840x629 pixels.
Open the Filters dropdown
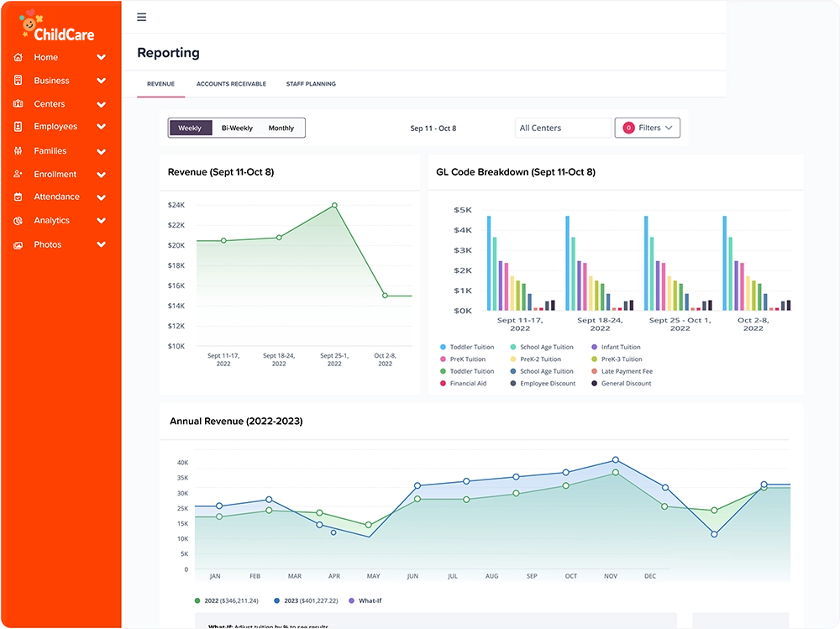(648, 128)
